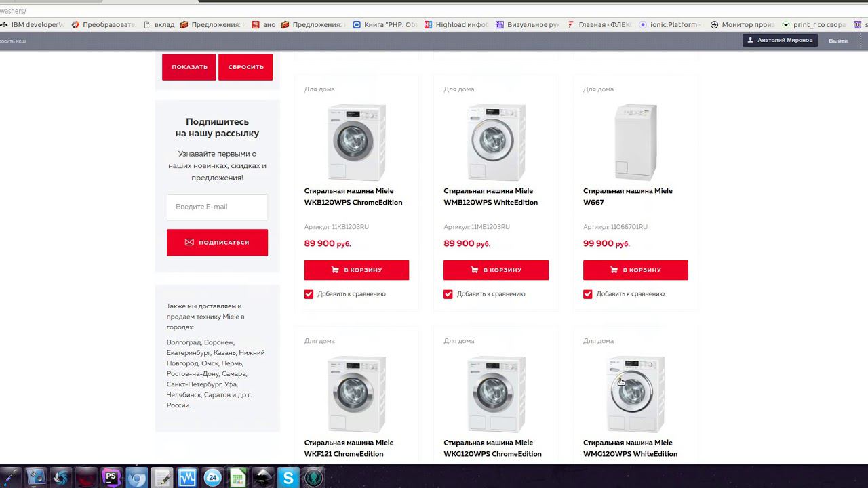868x488 pixels.
Task: Toggle compare checkbox for WKB120WPS ChromeEdition
Action: click(309, 294)
